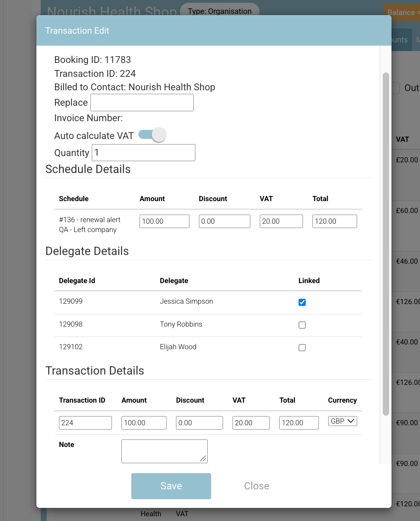Edit the Schedule Details Amount field
This screenshot has width=420, height=521.
(x=165, y=221)
